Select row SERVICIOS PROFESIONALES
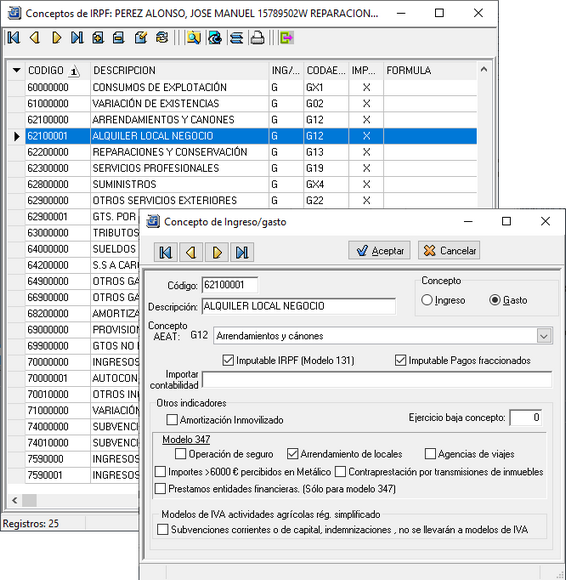 [251, 168]
